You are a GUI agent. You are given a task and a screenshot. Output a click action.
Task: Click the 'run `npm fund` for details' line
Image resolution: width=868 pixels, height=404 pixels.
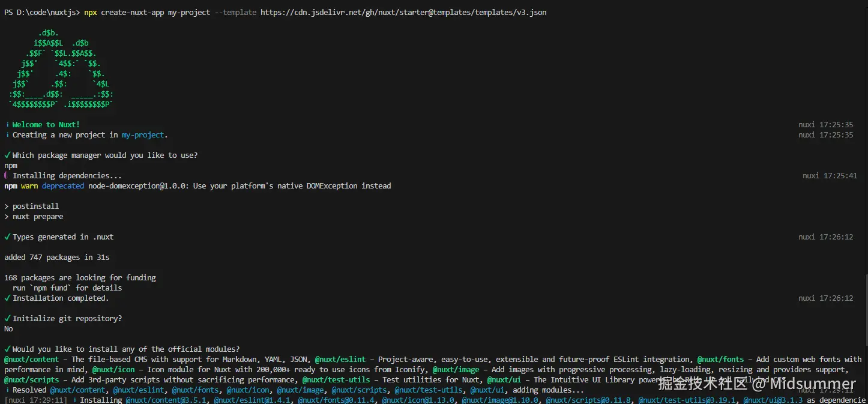(x=67, y=288)
